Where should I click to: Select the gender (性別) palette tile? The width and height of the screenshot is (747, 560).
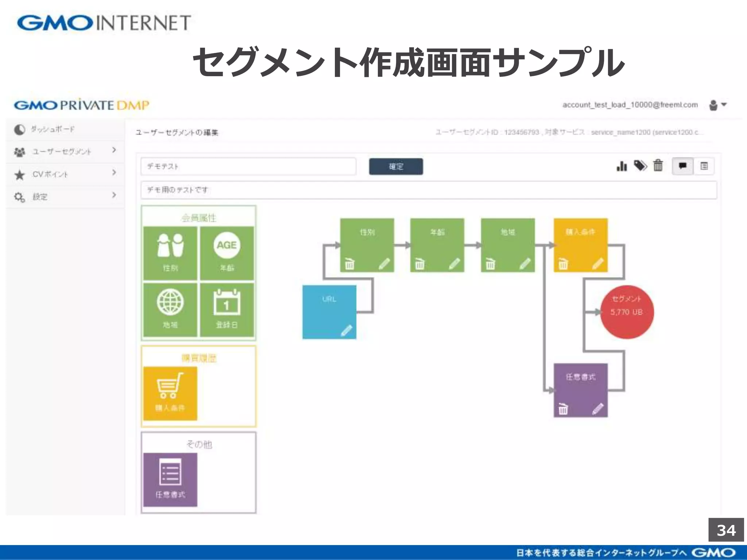click(x=170, y=253)
